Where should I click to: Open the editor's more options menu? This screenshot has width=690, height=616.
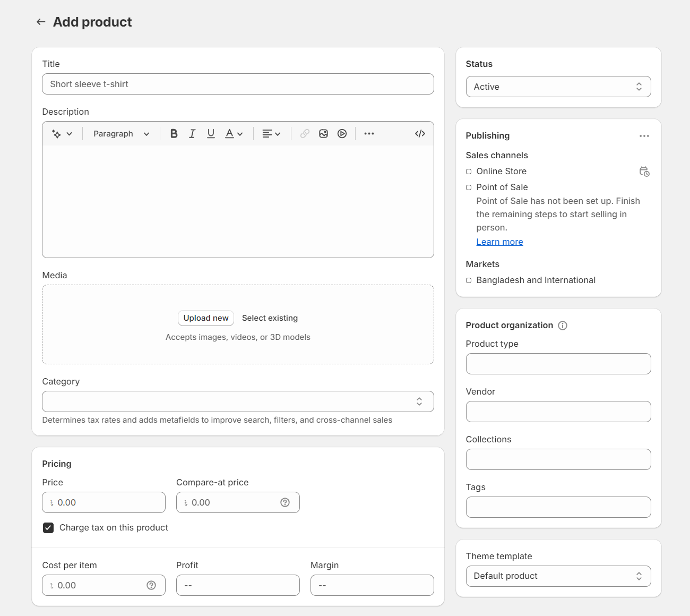369,133
